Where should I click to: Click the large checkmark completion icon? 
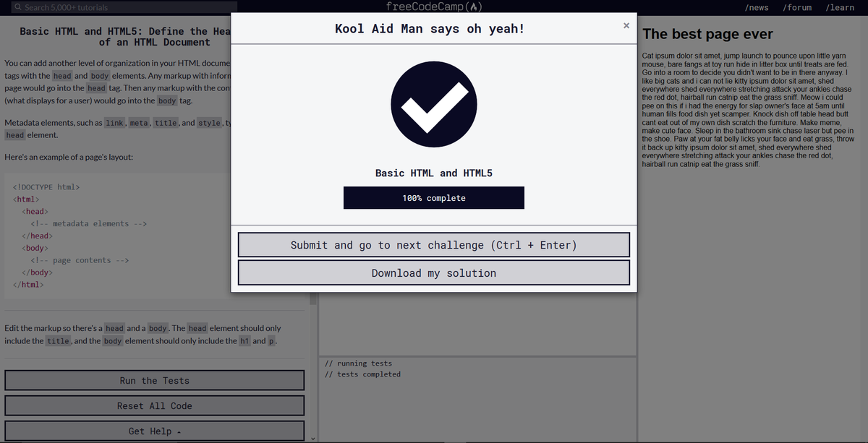(434, 104)
